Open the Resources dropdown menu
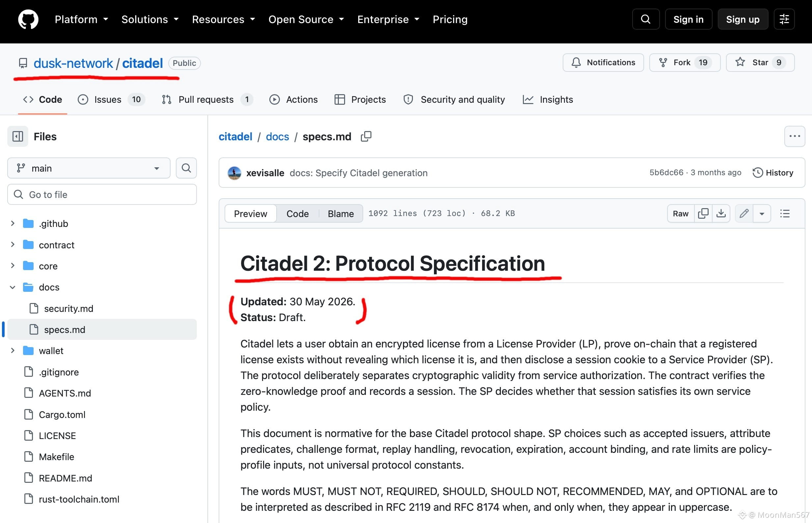Image resolution: width=812 pixels, height=523 pixels. 223,19
